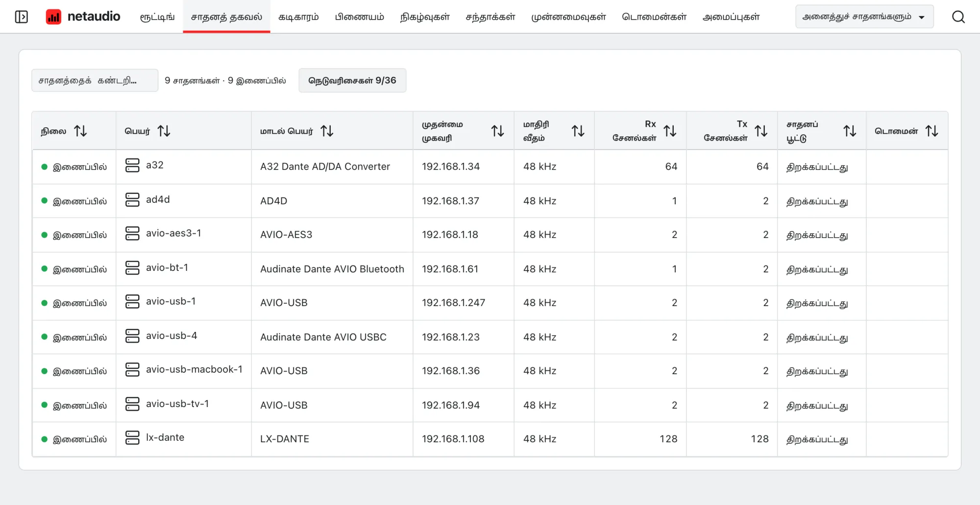The height and width of the screenshot is (505, 980).
Task: Click device icon for avio-usb-macbook-1
Action: [132, 370]
